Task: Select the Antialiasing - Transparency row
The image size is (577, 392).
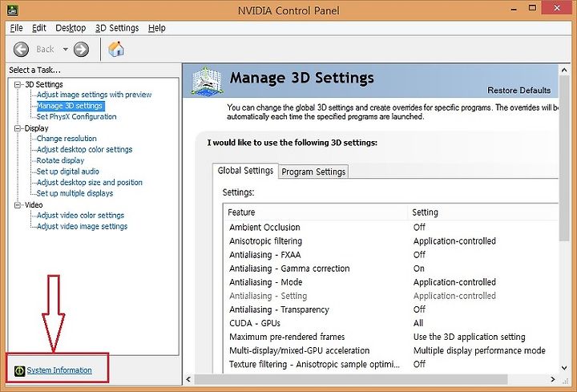Action: (391, 309)
